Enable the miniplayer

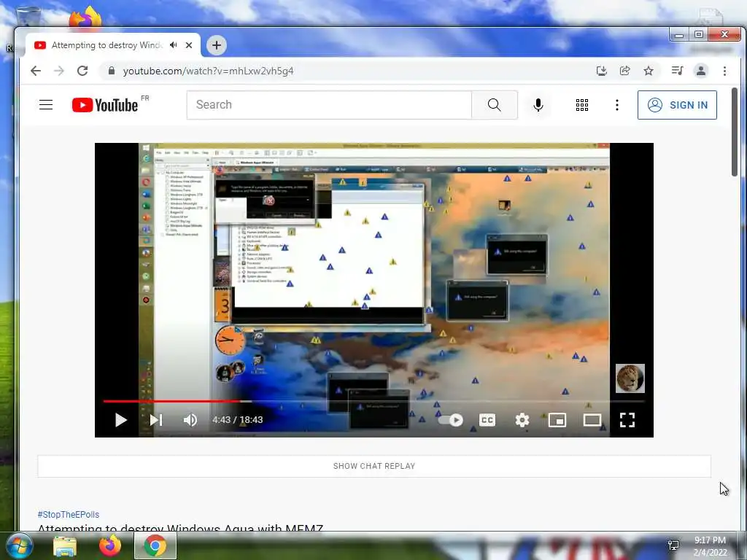pos(557,419)
